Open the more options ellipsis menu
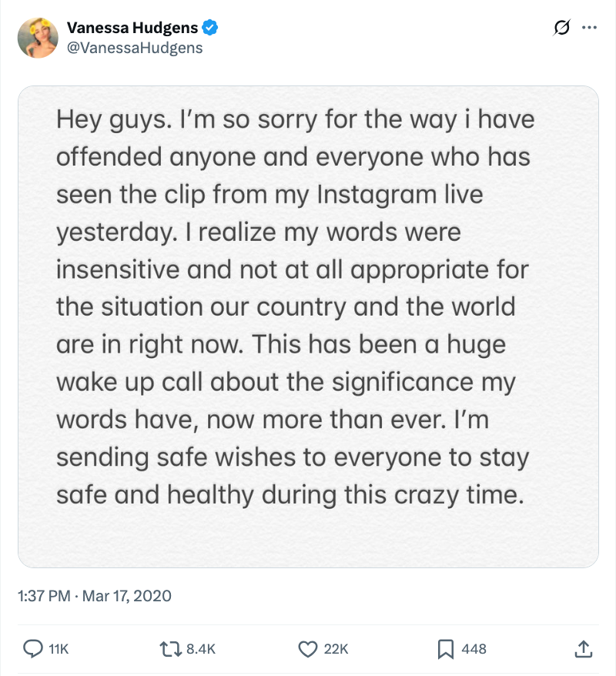 tap(589, 28)
